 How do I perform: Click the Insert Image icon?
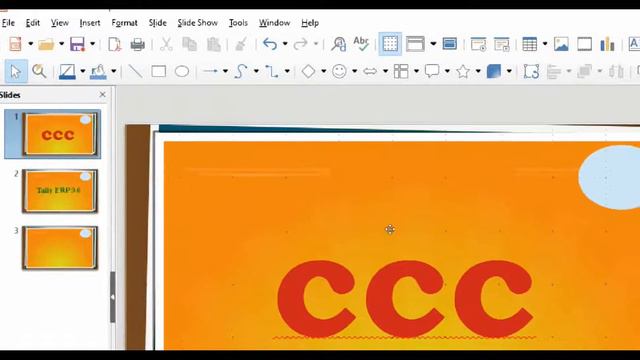(561, 44)
